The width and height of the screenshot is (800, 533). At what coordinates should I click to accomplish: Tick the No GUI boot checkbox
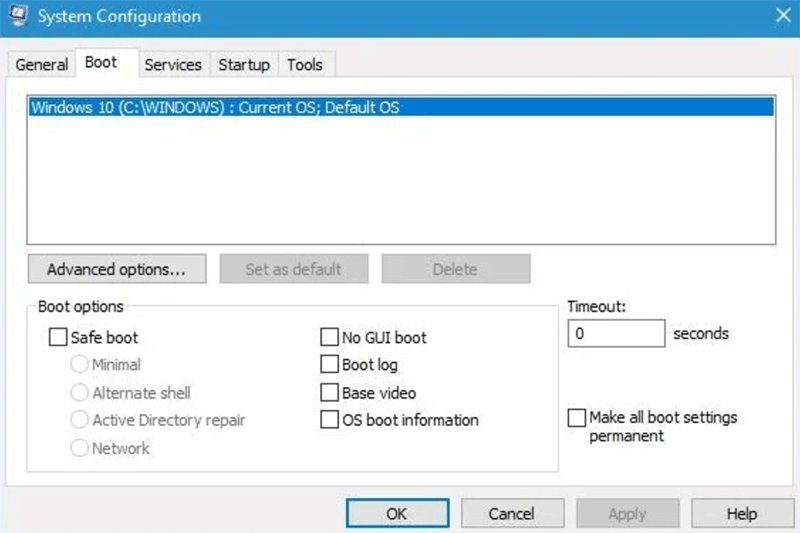pos(329,337)
